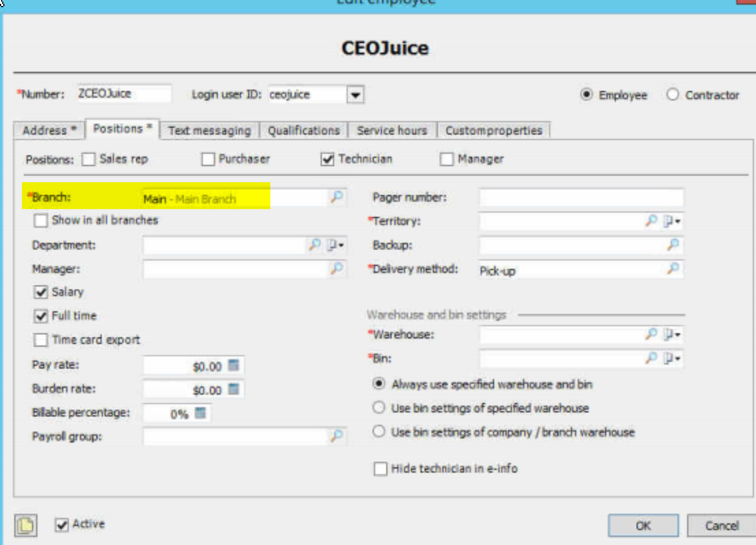
Task: Open the Warehouse lookup magnifier
Action: click(651, 334)
